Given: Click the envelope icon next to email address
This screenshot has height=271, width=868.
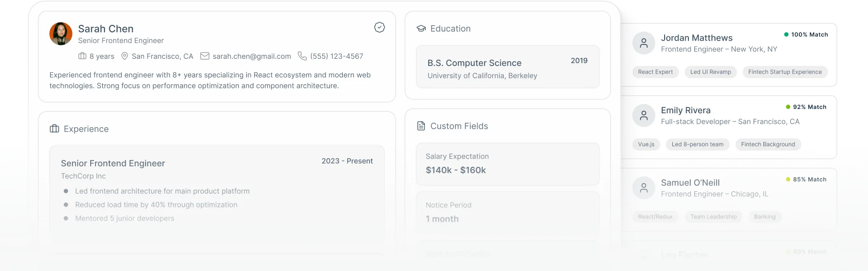Looking at the screenshot, I should 205,56.
